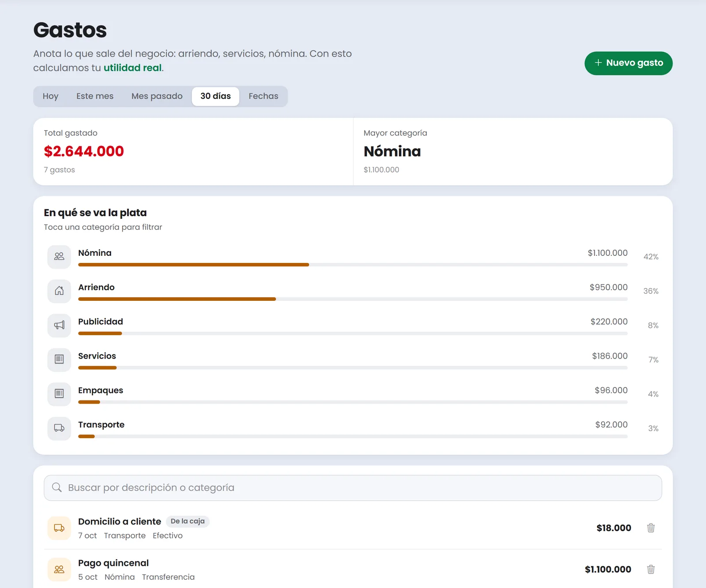Focus the Buscar por descripción search field
This screenshot has width=706, height=588.
pos(353,488)
